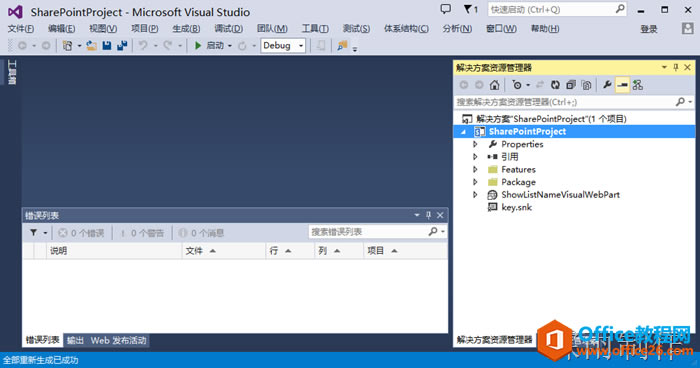Open the 生成(B) build menu
This screenshot has width=700, height=368.
186,29
